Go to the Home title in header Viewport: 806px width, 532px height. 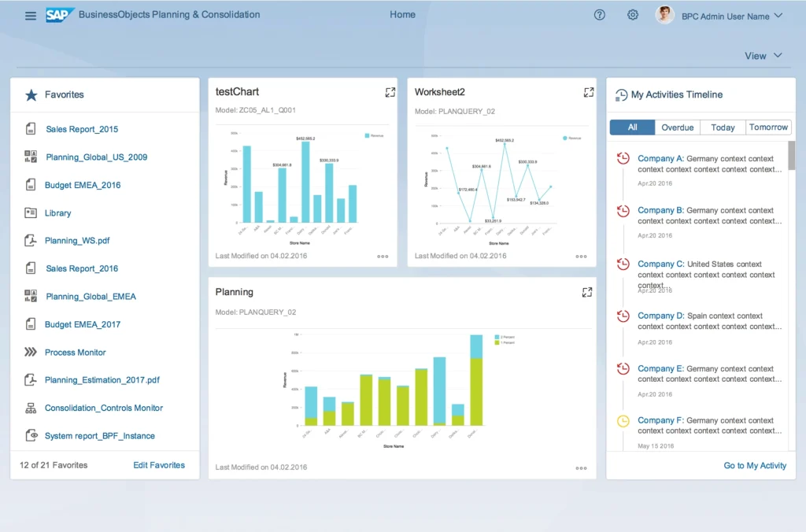pyautogui.click(x=402, y=14)
